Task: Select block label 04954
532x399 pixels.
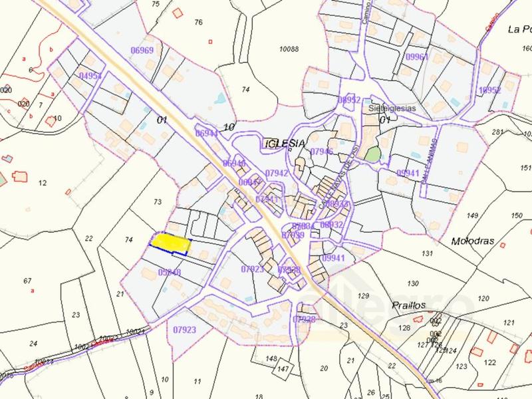Action: pos(90,76)
